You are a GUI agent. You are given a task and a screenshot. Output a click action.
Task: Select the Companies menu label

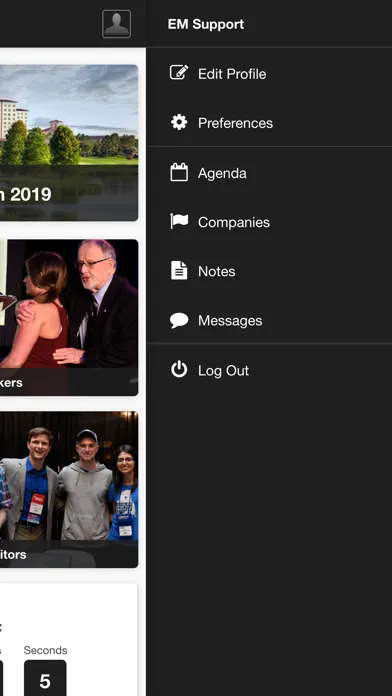tap(234, 222)
